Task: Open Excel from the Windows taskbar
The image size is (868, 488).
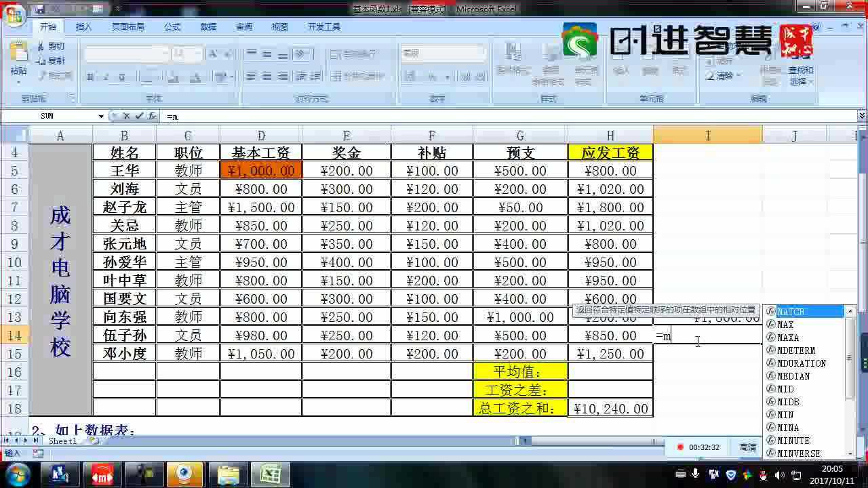Action: pyautogui.click(x=271, y=474)
